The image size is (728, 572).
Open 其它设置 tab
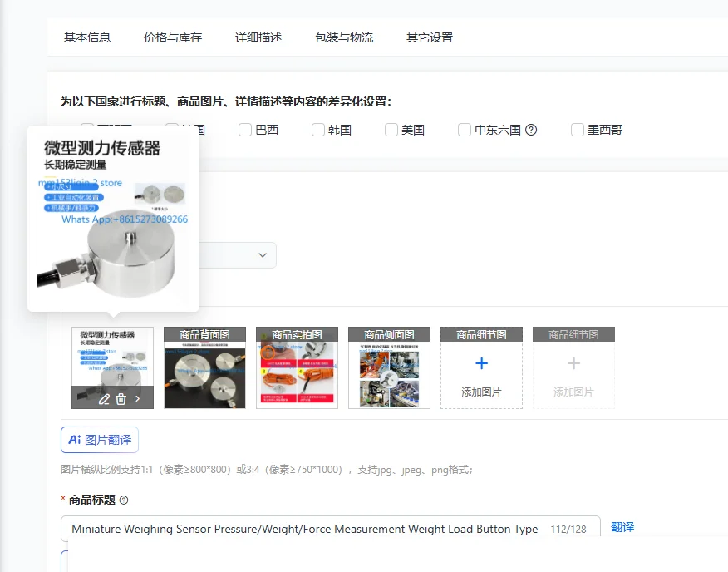430,37
